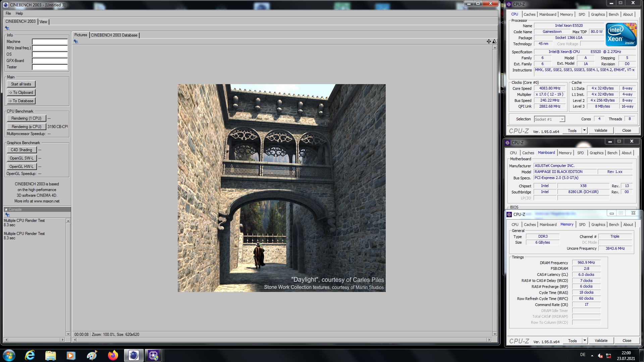Switch to CPU-Z taskbar icon
This screenshot has height=362, width=644.
pyautogui.click(x=153, y=355)
